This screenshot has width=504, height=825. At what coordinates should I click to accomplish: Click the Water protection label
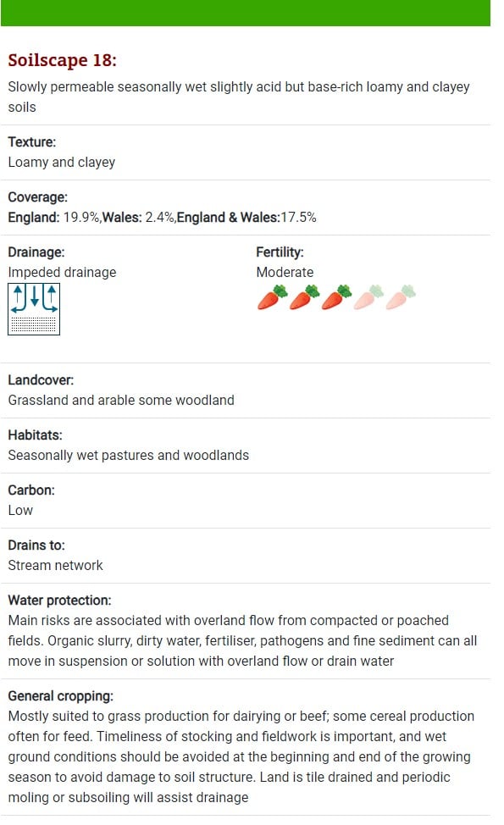pos(60,601)
